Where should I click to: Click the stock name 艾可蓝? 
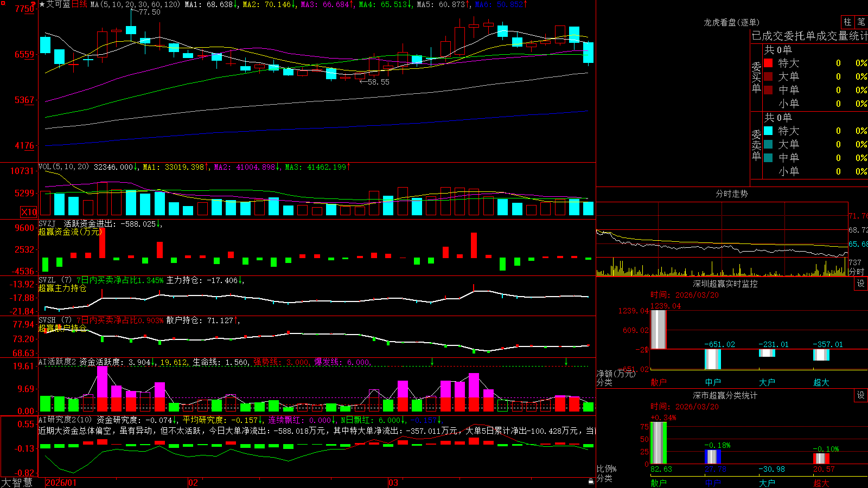pyautogui.click(x=59, y=4)
